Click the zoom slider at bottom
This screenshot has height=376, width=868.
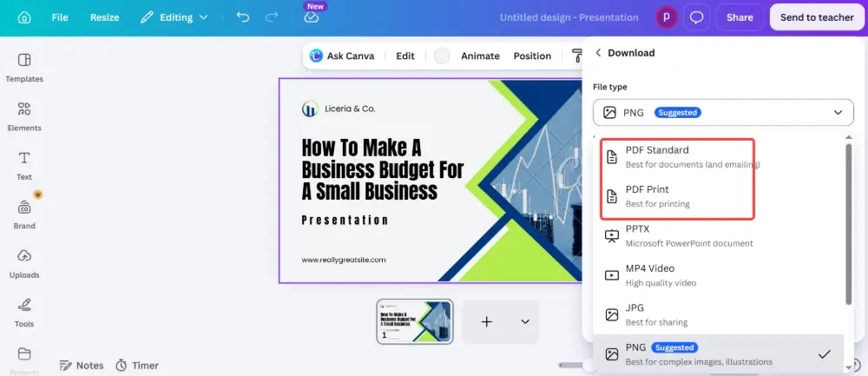pos(572,365)
